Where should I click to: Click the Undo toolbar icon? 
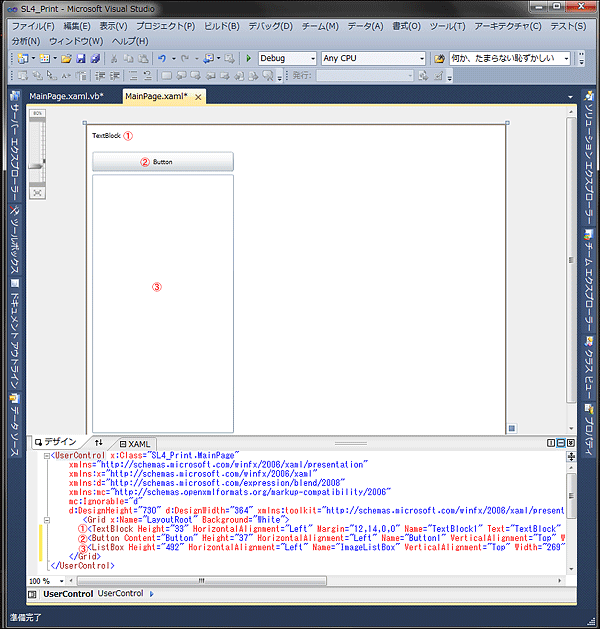coord(162,59)
